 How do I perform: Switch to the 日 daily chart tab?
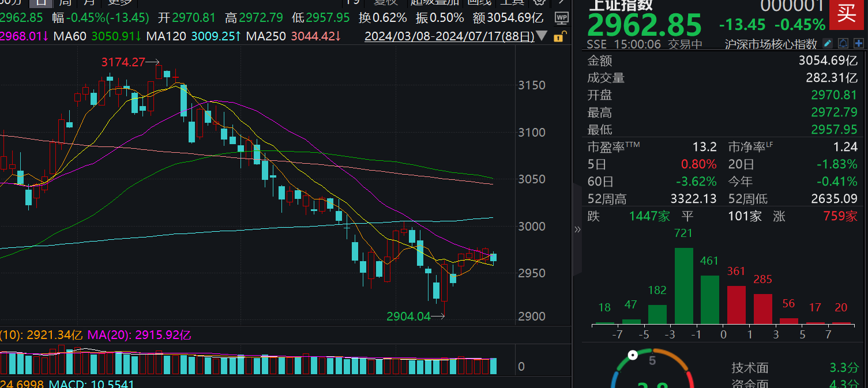[40, 2]
